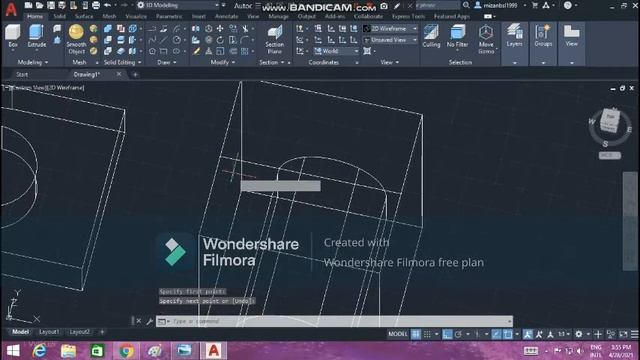This screenshot has height=360, width=640.
Task: Click the Autodesk App Store cart icon
Action: (x=535, y=5)
